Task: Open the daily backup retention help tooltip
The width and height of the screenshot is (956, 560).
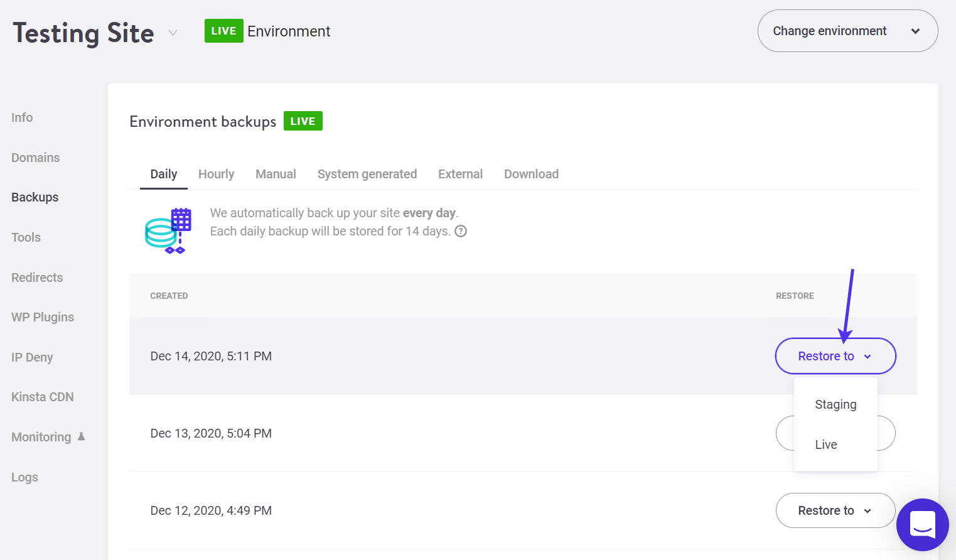Action: coord(461,231)
